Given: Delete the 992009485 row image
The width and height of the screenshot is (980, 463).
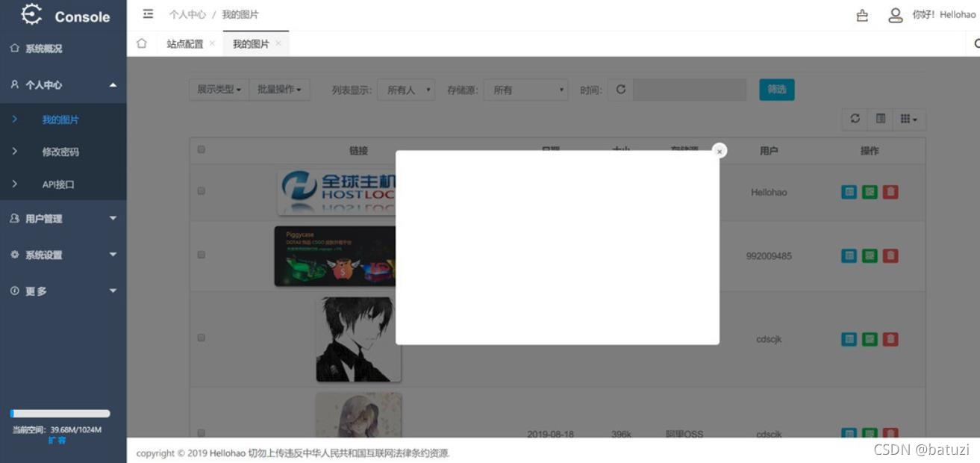Looking at the screenshot, I should pyautogui.click(x=890, y=255).
